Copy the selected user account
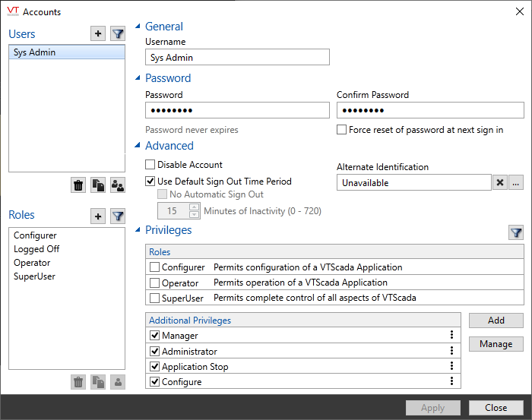Image resolution: width=532 pixels, height=420 pixels. [x=98, y=185]
